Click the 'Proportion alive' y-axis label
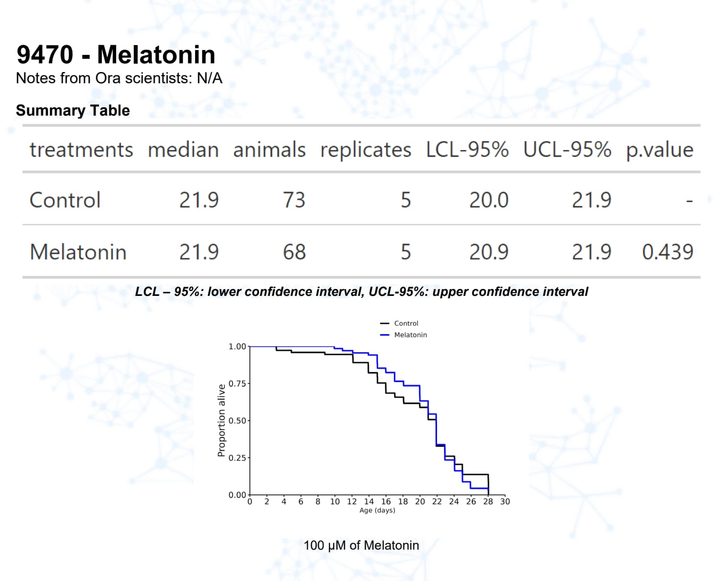 click(221, 420)
